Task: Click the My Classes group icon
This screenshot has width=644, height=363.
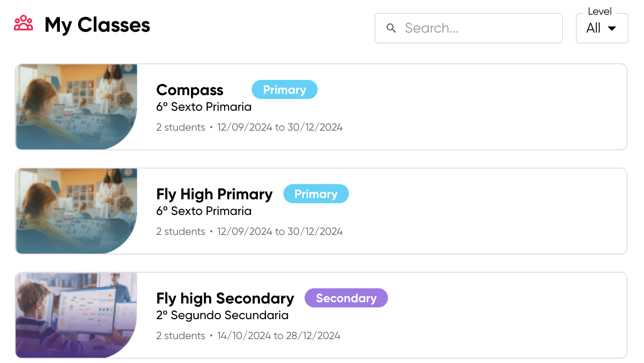Action: click(23, 23)
